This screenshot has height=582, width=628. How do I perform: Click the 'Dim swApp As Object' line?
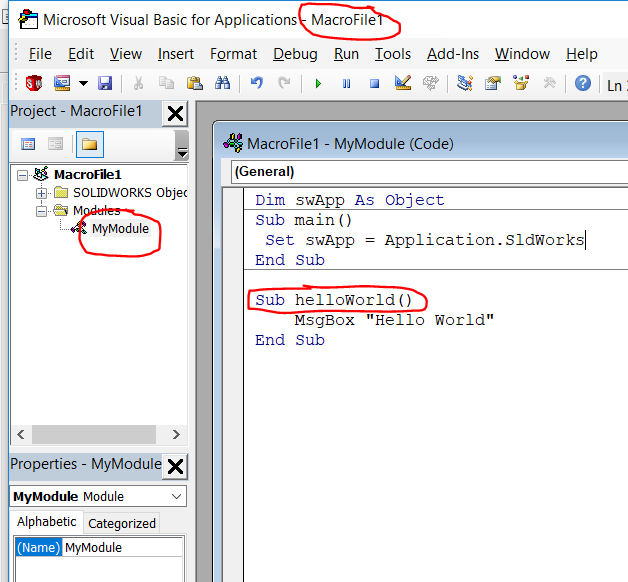[349, 200]
